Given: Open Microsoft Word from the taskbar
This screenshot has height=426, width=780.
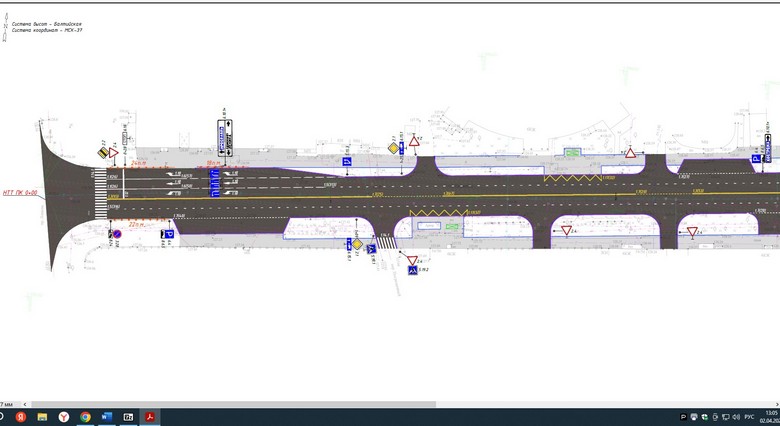Looking at the screenshot, I should click(107, 416).
